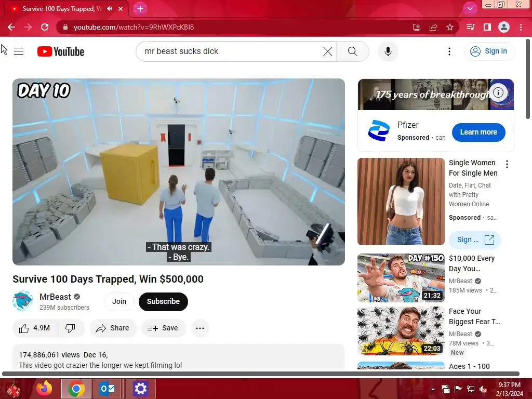Click the browser forward arrow

pyautogui.click(x=28, y=27)
